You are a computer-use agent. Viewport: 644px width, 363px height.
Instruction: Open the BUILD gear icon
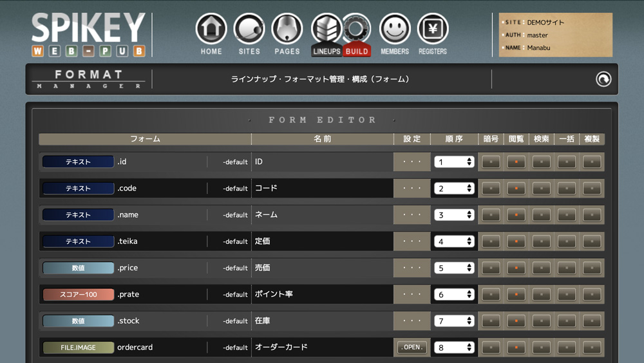[x=356, y=30]
